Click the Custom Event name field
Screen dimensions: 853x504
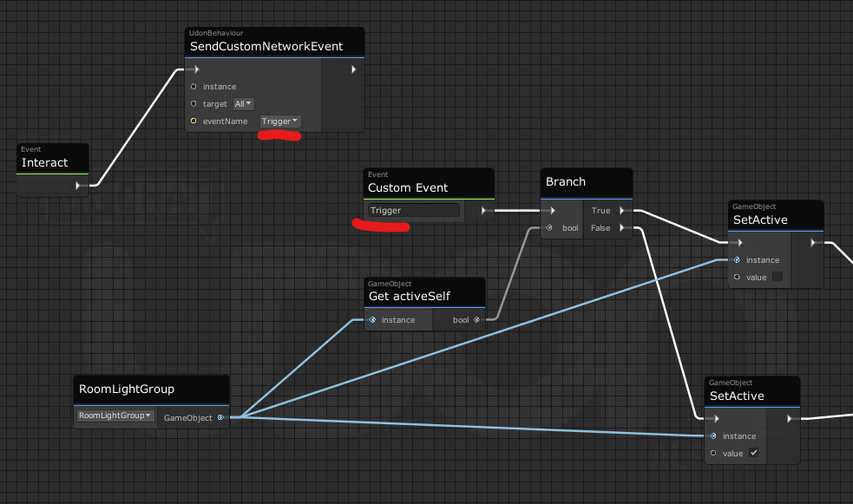point(414,210)
